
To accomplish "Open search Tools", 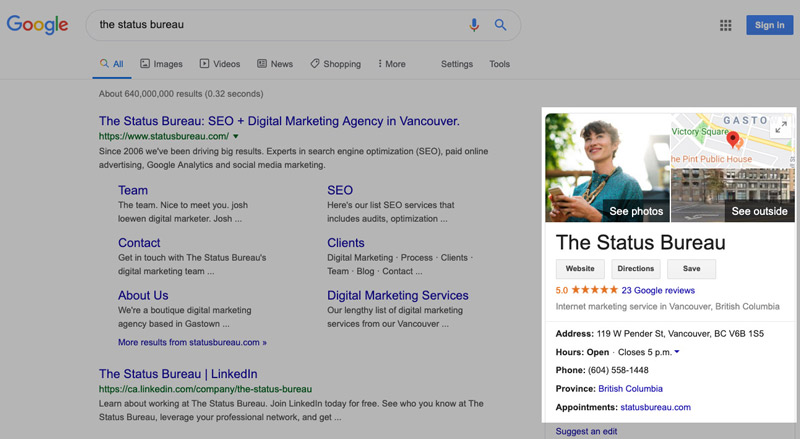I will (x=499, y=64).
